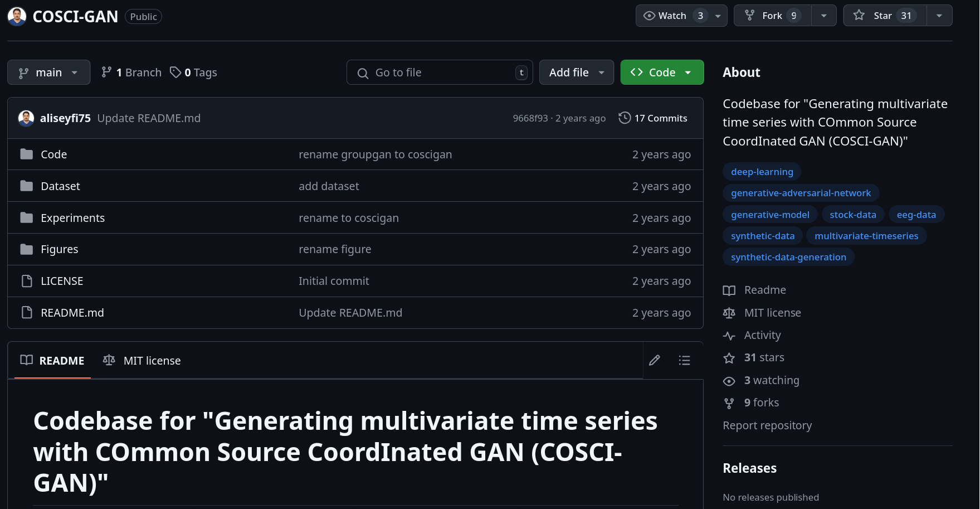Open the star lists dropdown arrow

coord(939,16)
